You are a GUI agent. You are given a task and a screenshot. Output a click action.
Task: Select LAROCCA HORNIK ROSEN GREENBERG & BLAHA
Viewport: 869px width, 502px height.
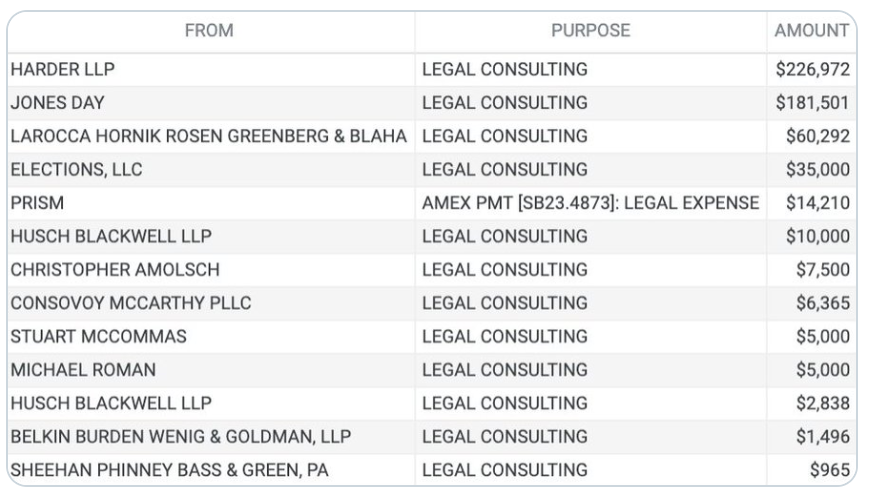pos(209,136)
